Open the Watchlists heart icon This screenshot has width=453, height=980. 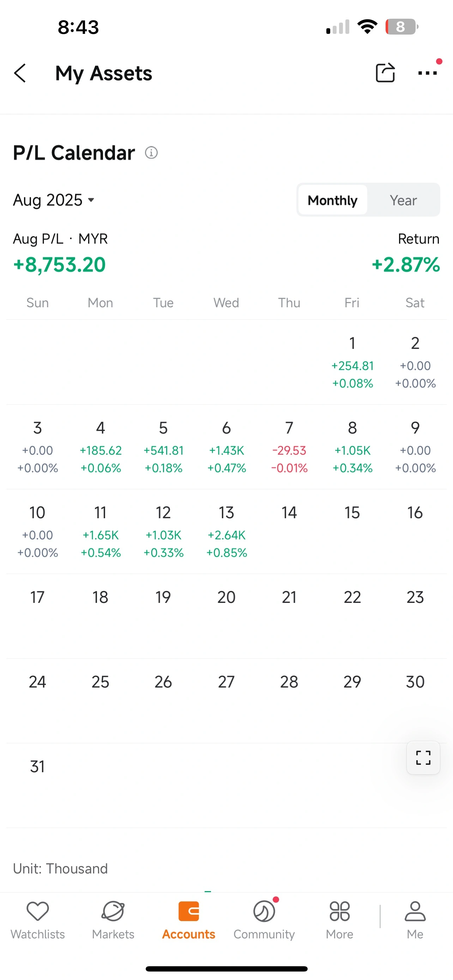[x=38, y=912]
